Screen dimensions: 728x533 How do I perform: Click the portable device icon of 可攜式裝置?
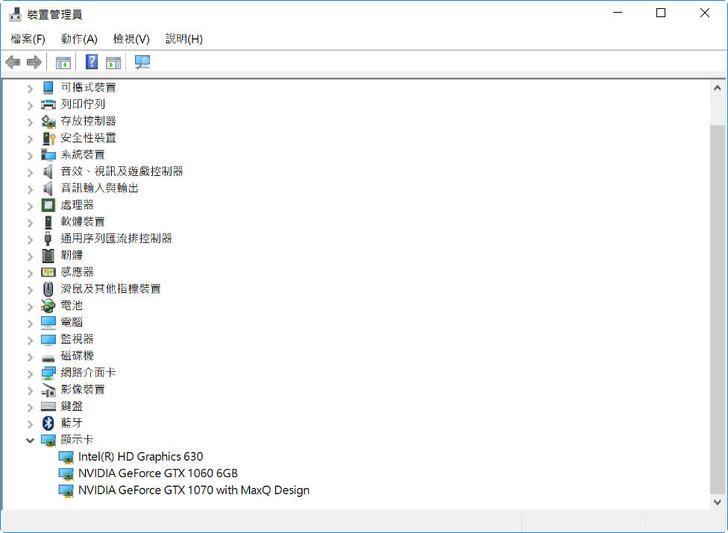[48, 87]
